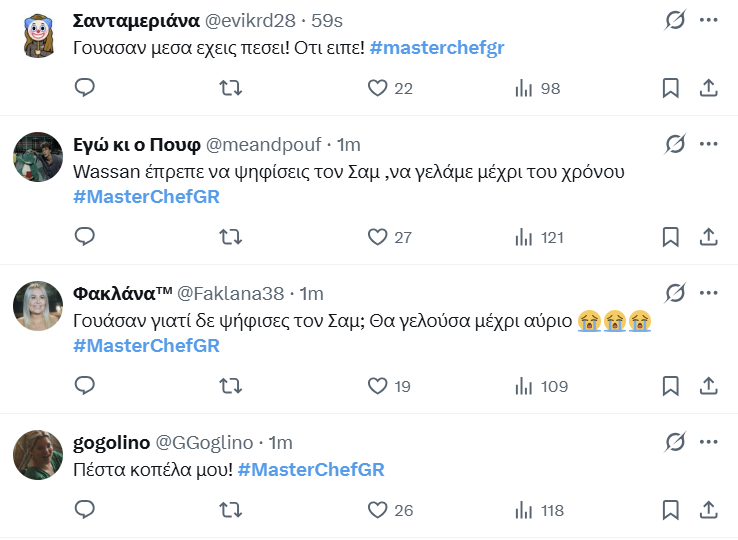The height and width of the screenshot is (540, 738).
Task: Reply to Σανταμεριάνα's tweet
Action: [85, 88]
